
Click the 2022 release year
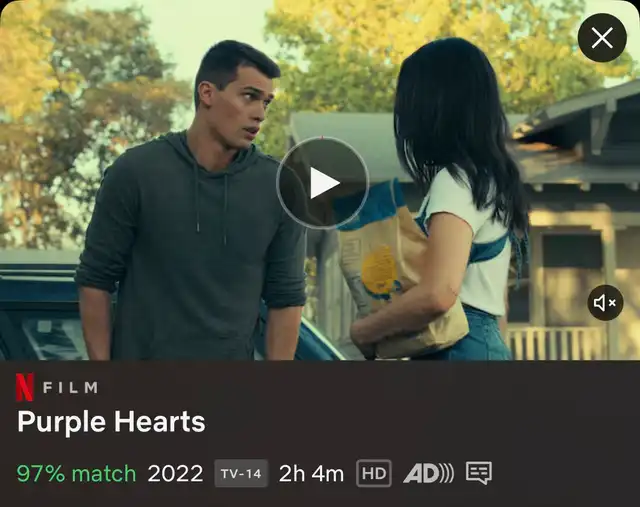[175, 474]
